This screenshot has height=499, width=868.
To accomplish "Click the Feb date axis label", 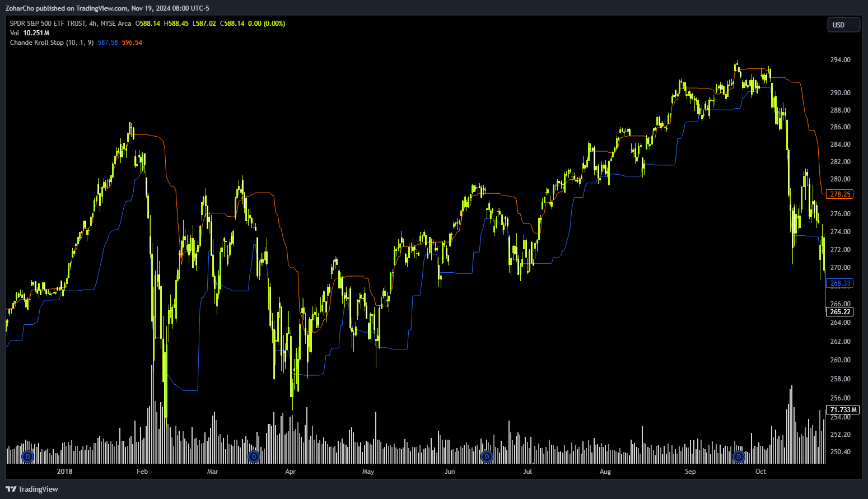I will coord(142,472).
